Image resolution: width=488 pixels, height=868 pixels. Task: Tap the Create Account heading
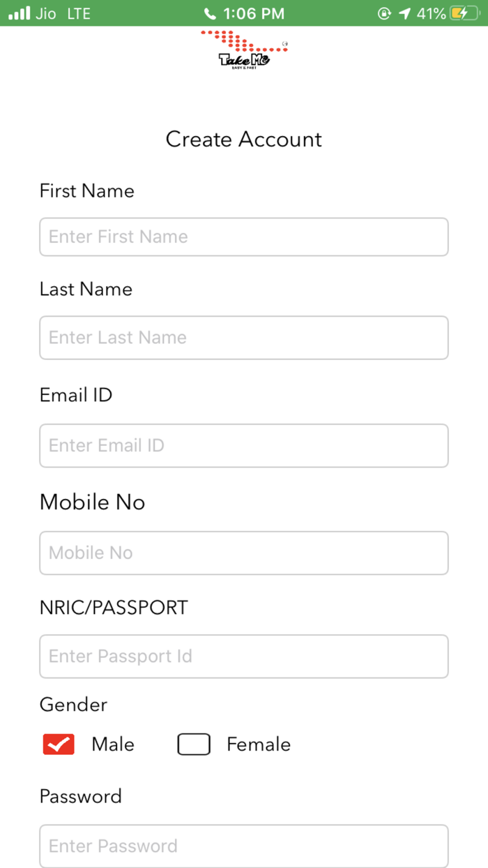pos(243,139)
